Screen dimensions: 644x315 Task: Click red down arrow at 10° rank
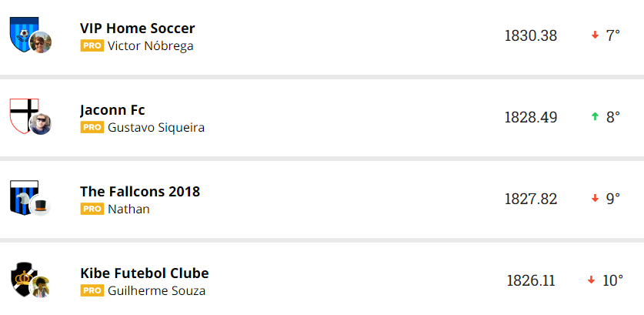(x=591, y=280)
